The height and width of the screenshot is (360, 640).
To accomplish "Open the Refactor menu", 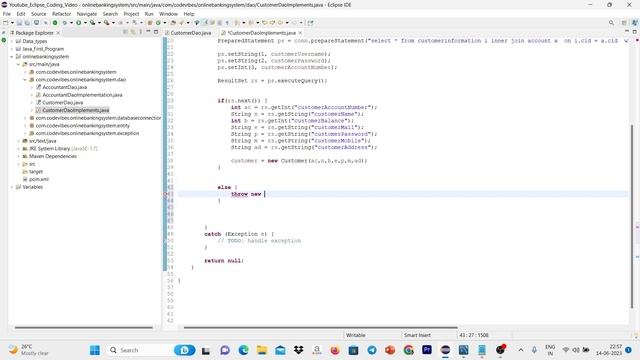I will [x=62, y=14].
